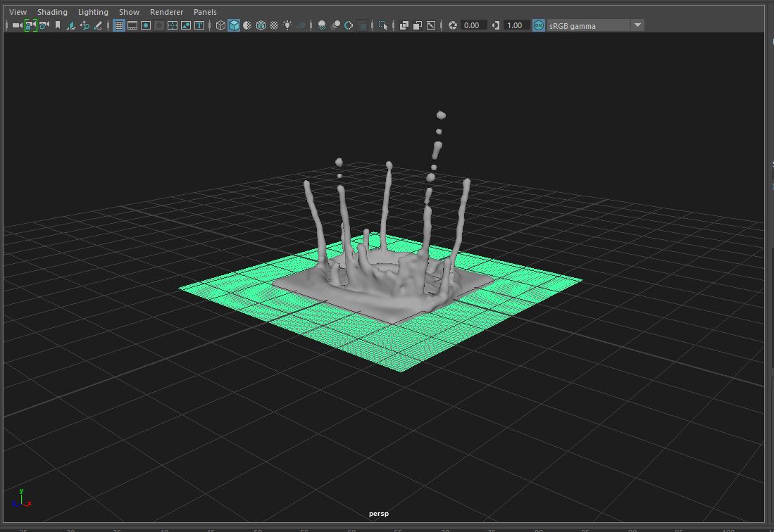Screen dimensions: 774x532
Task: Click Screen Space Ambient Occlusion icon
Action: point(322,25)
